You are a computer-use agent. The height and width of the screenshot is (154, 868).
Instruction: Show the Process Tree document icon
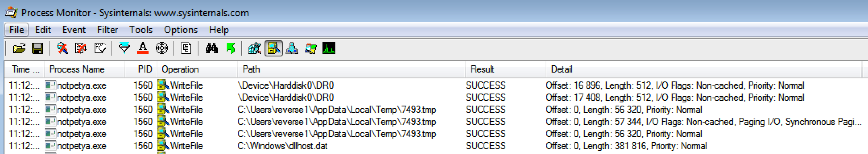[x=186, y=49]
